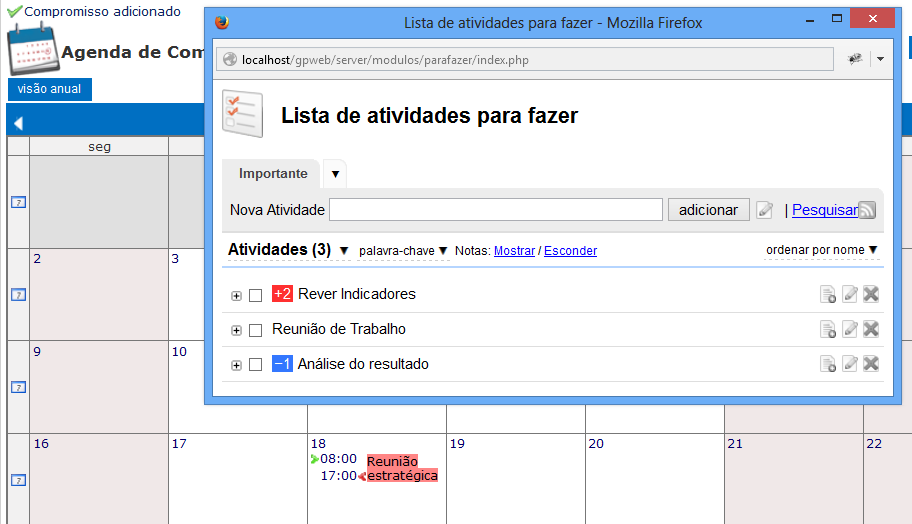This screenshot has width=912, height=524.
Task: Switch to the visão anual tab
Action: tap(49, 89)
